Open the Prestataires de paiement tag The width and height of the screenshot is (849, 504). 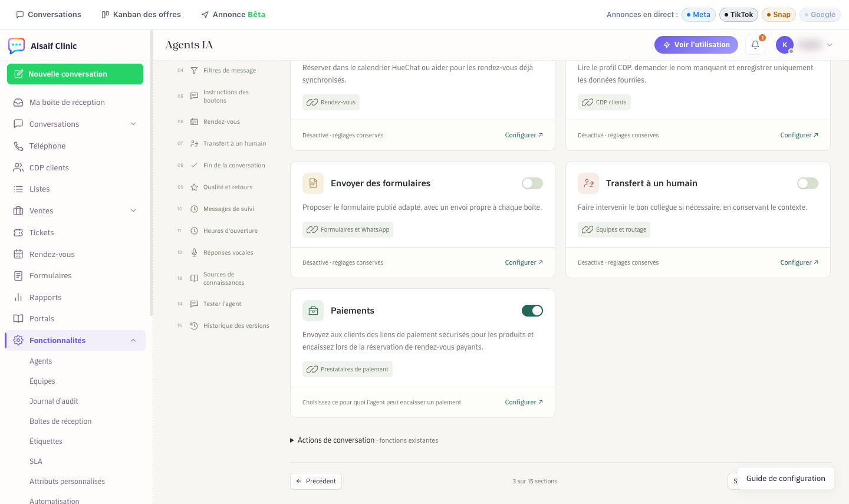348,370
